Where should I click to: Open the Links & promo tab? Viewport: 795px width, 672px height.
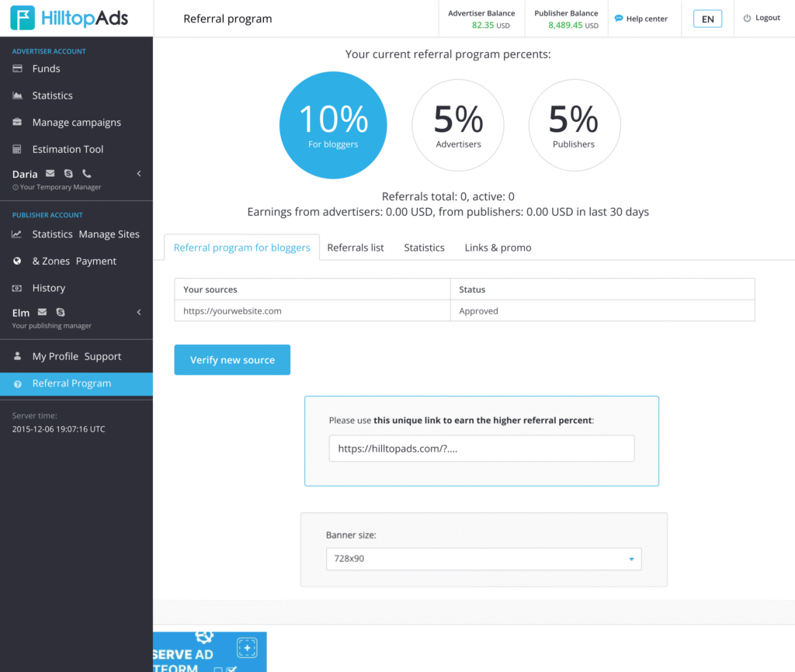tap(498, 248)
